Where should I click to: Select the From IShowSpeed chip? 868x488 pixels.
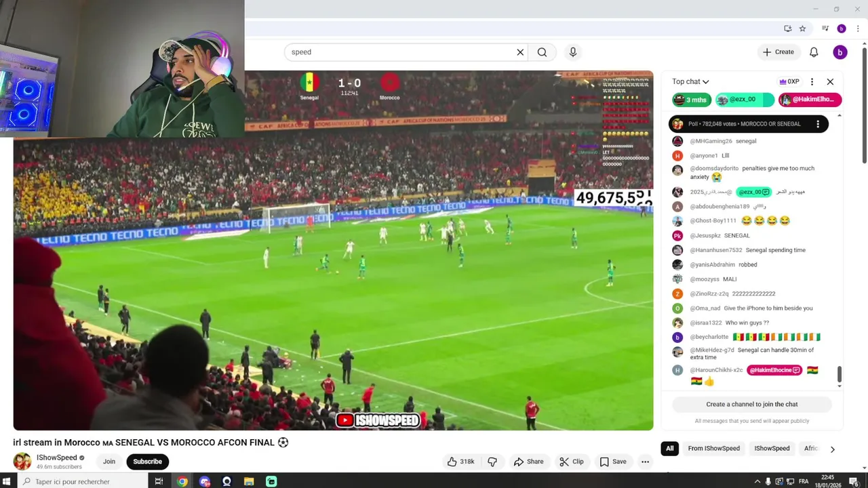pyautogui.click(x=713, y=449)
